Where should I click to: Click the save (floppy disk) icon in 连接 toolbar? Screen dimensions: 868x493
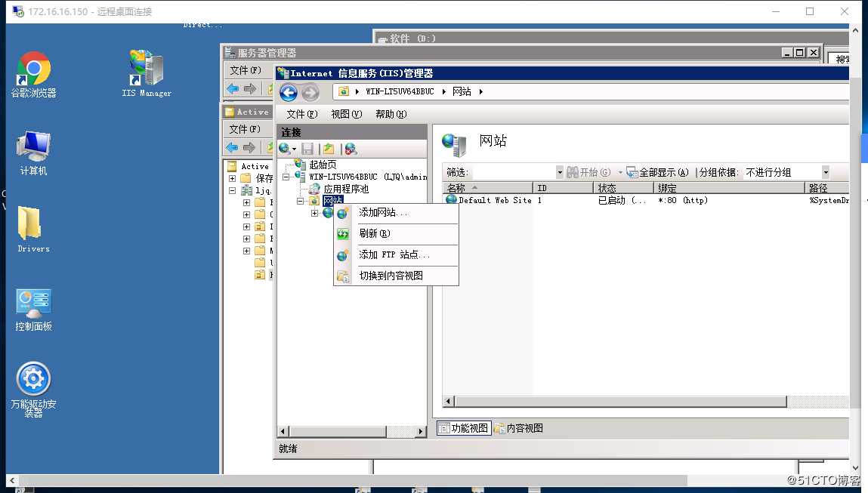point(307,148)
